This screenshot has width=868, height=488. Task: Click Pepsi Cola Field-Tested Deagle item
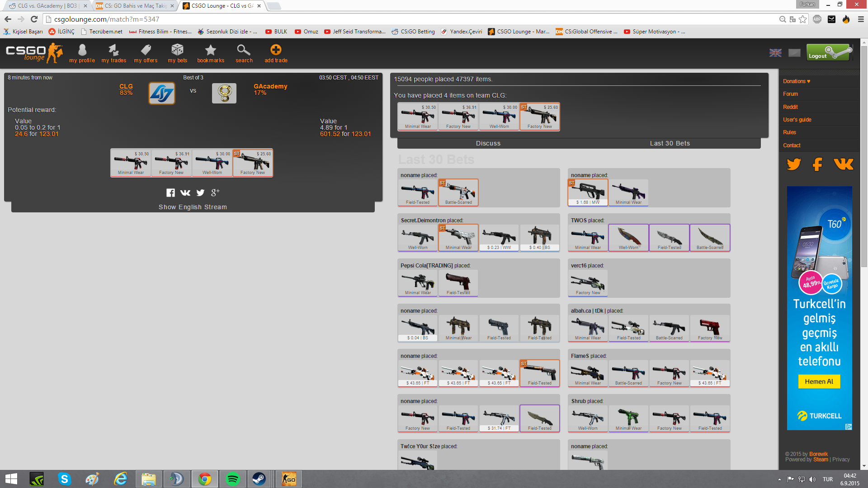tap(458, 283)
